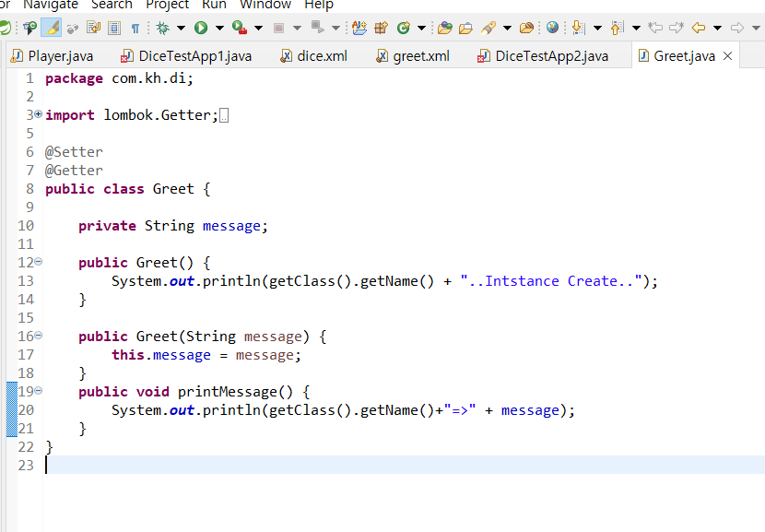
Task: Collapse the printMessage method on line 19
Action: [x=38, y=390]
